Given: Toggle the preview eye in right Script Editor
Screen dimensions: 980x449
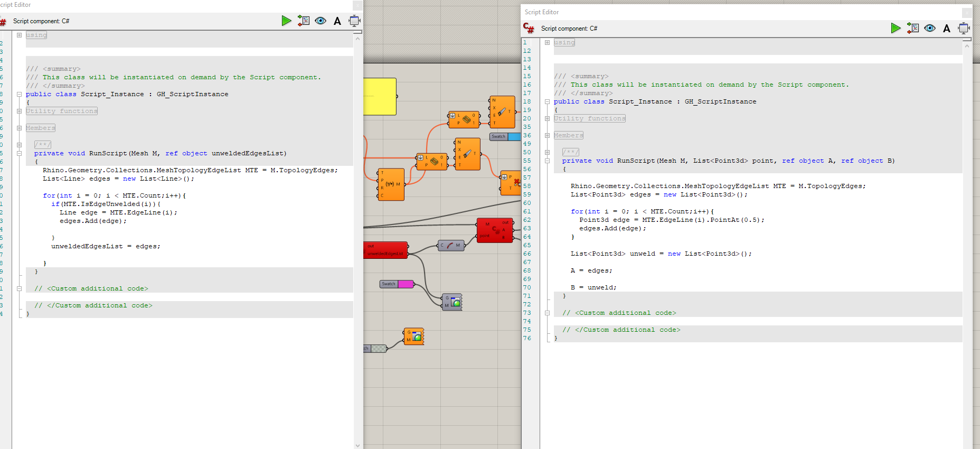Looking at the screenshot, I should click(x=930, y=28).
